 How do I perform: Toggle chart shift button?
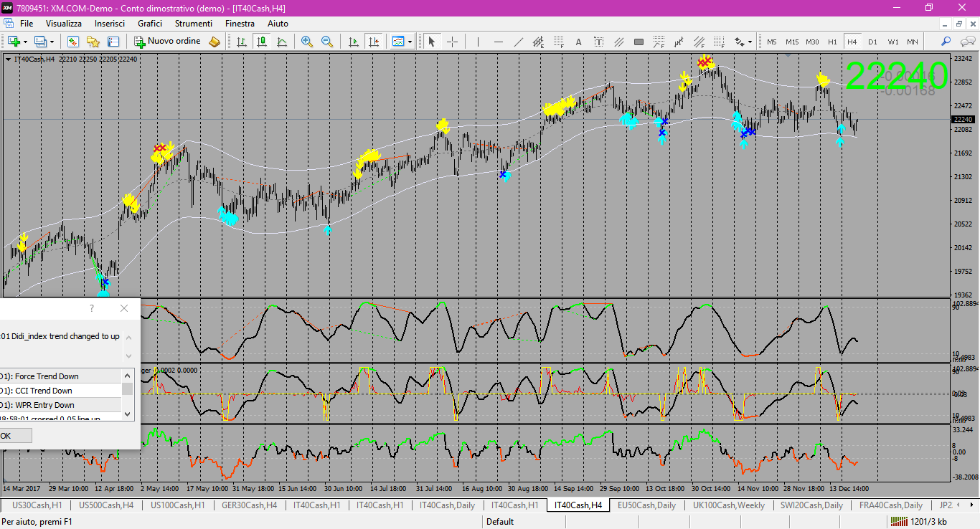click(x=373, y=42)
